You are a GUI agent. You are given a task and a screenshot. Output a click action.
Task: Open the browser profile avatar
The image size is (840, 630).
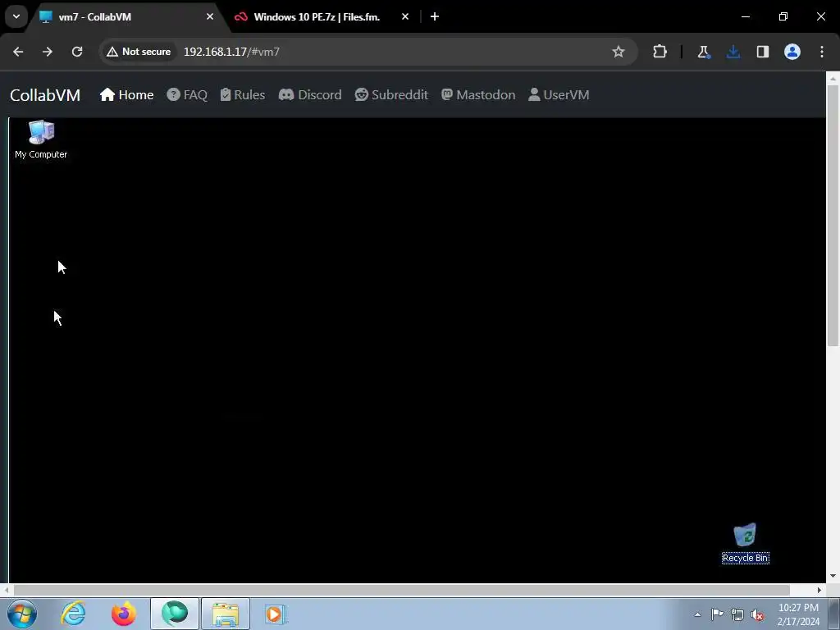click(x=792, y=52)
